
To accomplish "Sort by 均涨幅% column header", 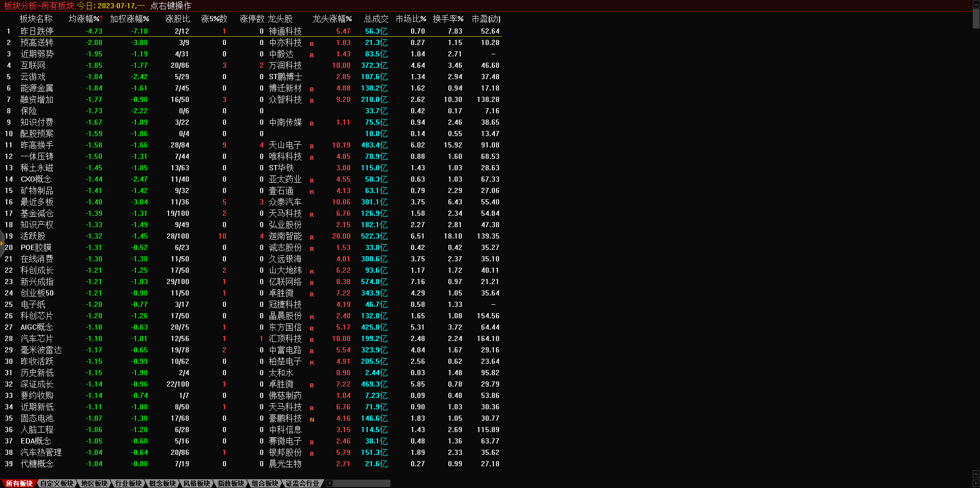I will pyautogui.click(x=85, y=19).
